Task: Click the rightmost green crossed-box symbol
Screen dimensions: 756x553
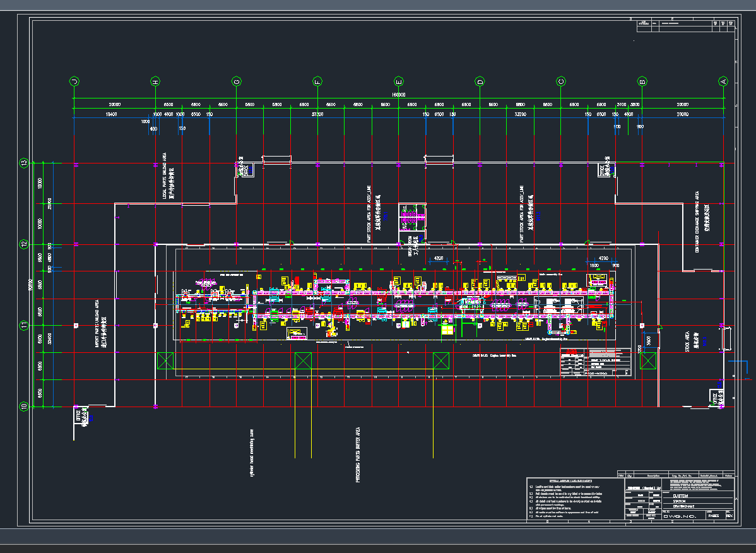Action: [648, 360]
